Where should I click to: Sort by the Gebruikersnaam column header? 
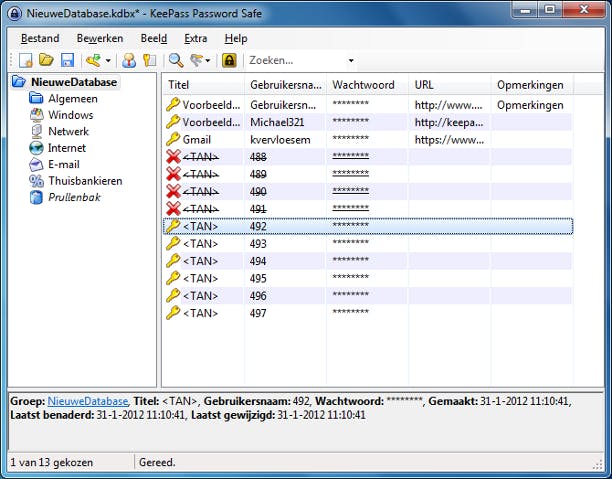pyautogui.click(x=285, y=85)
